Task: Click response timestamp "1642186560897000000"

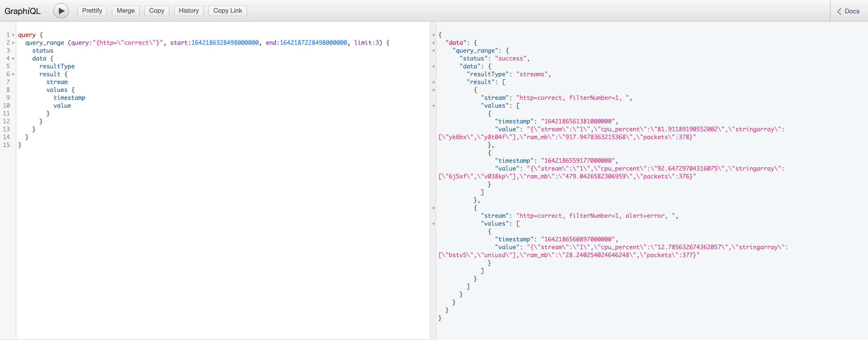Action: click(x=578, y=239)
